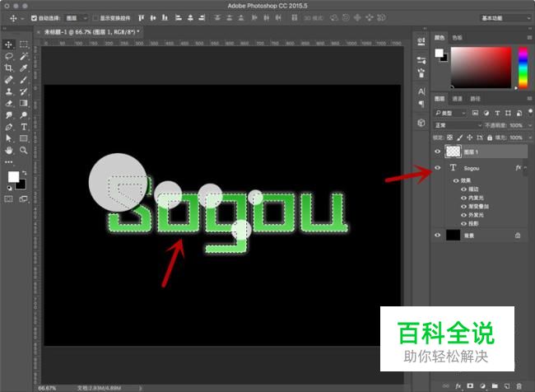The image size is (535, 392).
Task: Open Paragraph panel icon in dock
Action: (421, 104)
